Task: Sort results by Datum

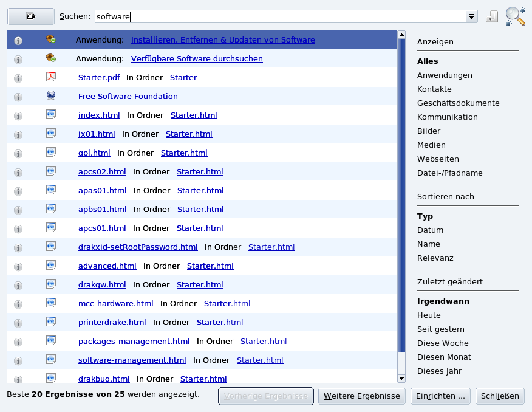Action: coord(430,230)
